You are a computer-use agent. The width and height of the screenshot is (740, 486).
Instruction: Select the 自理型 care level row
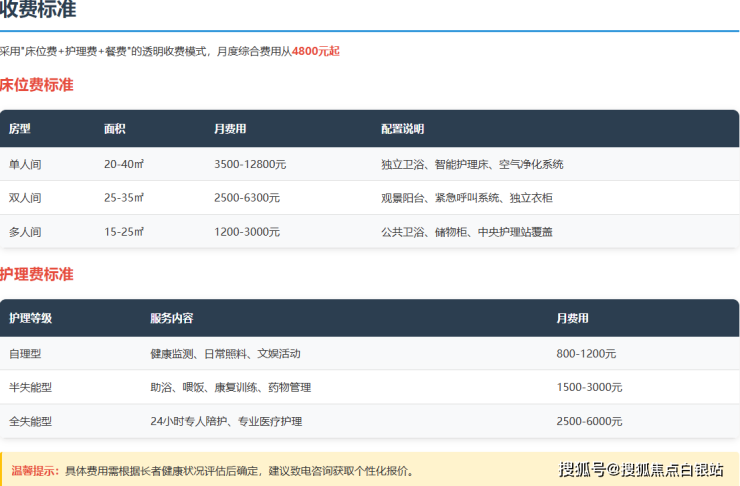click(x=25, y=353)
